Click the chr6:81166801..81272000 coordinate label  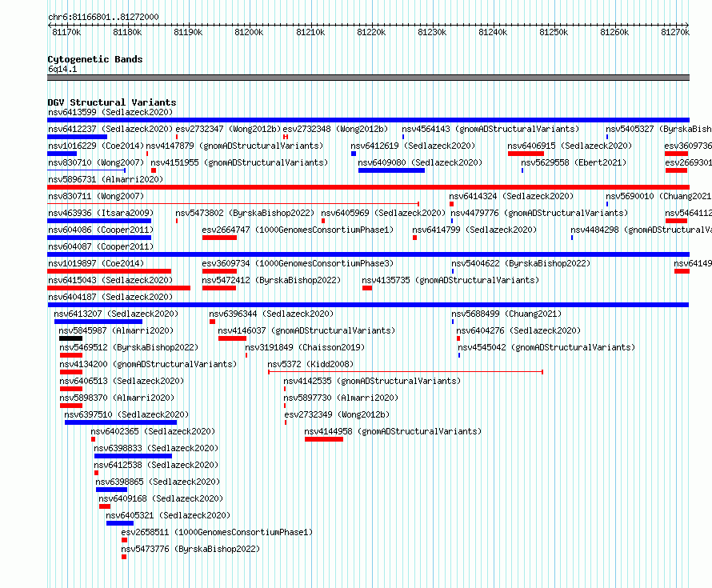pyautogui.click(x=103, y=17)
